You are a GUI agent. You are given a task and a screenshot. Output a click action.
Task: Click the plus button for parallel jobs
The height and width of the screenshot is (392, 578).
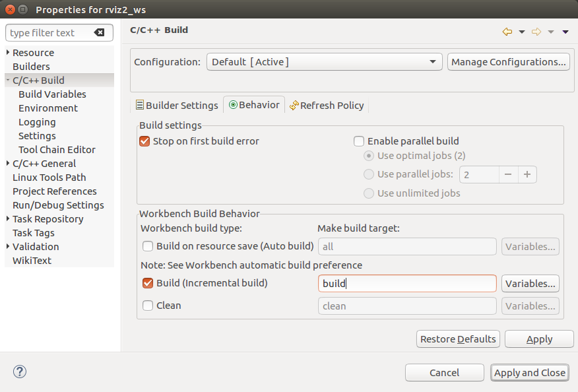(x=527, y=175)
